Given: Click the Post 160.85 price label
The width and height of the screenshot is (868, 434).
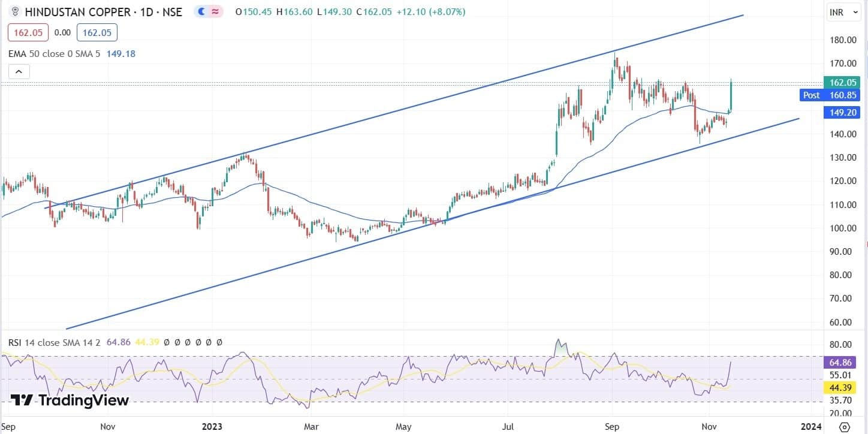Looking at the screenshot, I should tap(830, 95).
